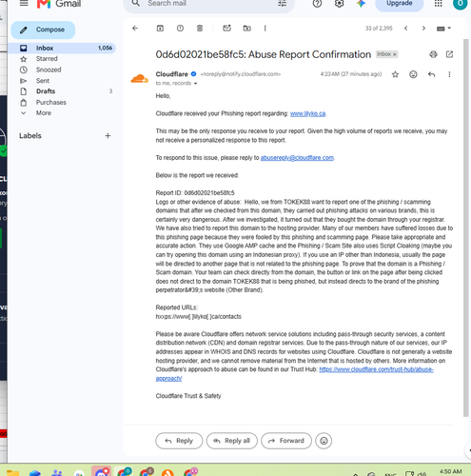Screen dimensions: 471x476
Task: Open the Google account avatar
Action: [x=460, y=4]
